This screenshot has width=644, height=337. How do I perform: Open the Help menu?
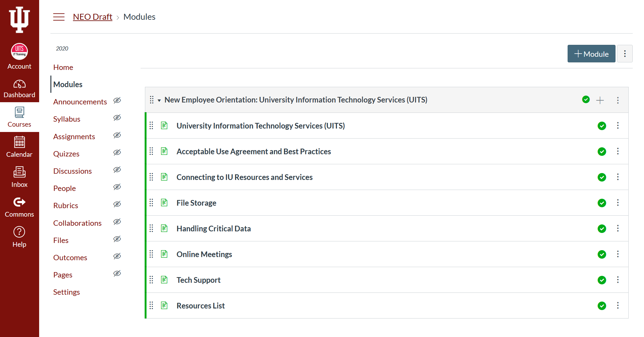(19, 237)
